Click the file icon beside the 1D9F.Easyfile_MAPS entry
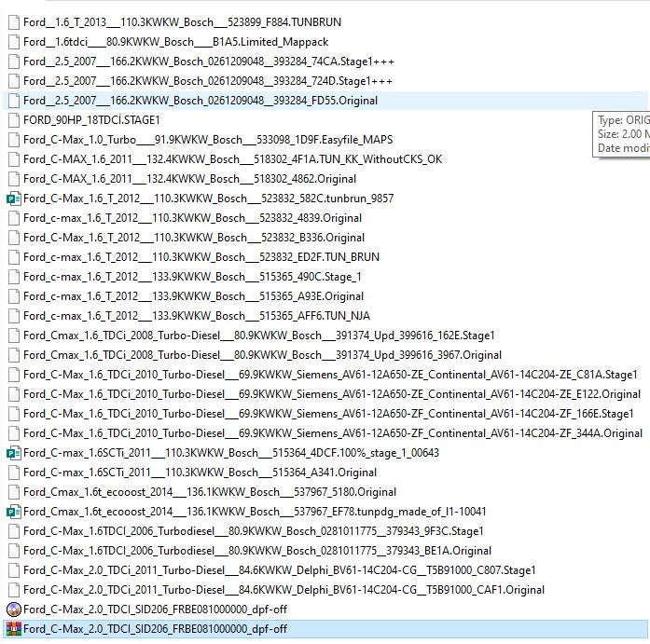Viewport: 650px width, 644px height. point(13,140)
